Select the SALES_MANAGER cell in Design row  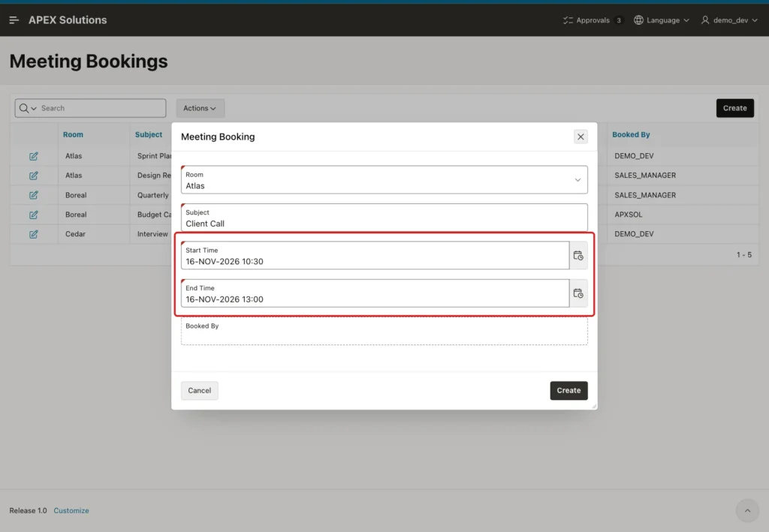coord(645,176)
